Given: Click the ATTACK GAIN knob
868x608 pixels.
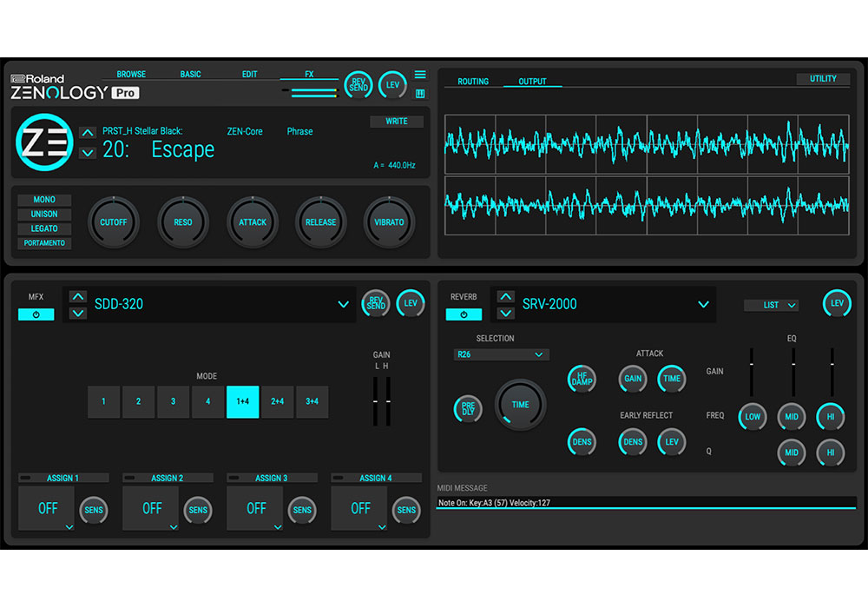Looking at the screenshot, I should [633, 379].
